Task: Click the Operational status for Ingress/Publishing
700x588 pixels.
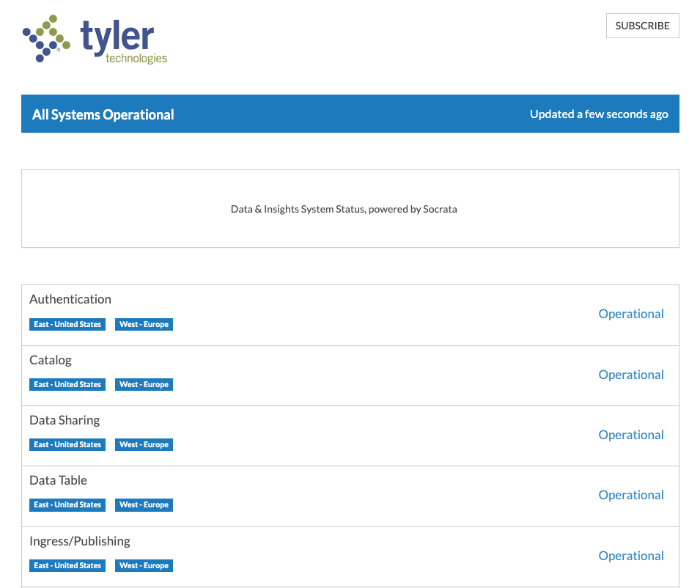Action: coord(631,556)
